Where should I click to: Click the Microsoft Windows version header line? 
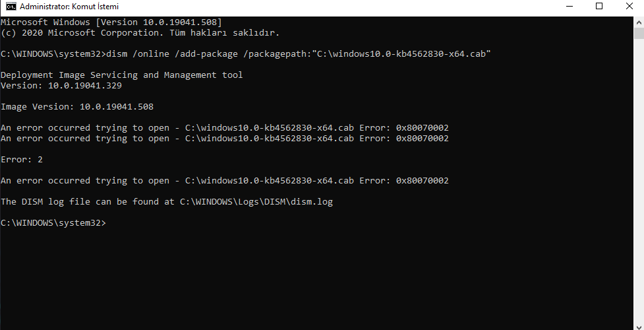111,22
